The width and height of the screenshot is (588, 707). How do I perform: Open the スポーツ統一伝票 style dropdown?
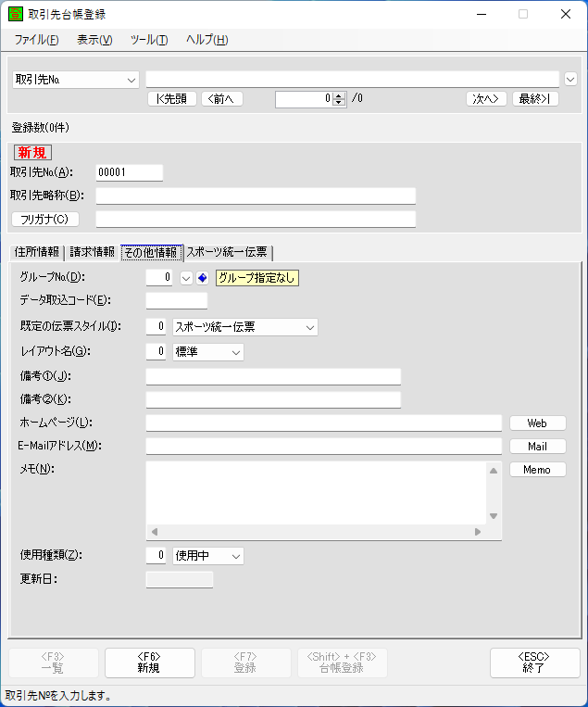[x=310, y=327]
